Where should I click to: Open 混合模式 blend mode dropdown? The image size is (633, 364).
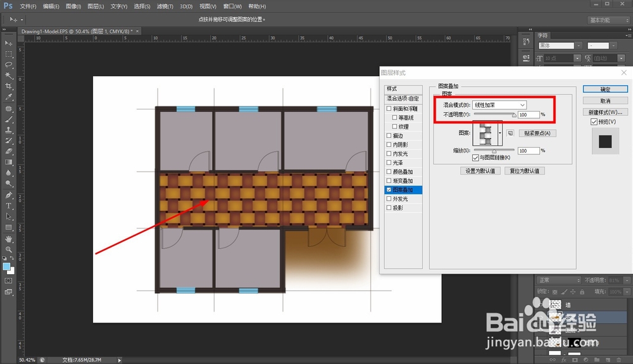[499, 105]
